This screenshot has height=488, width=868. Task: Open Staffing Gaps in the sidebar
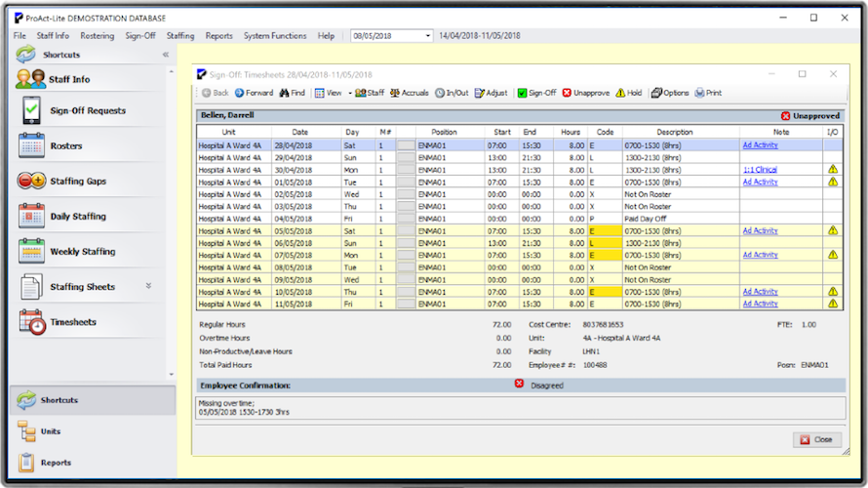point(77,182)
